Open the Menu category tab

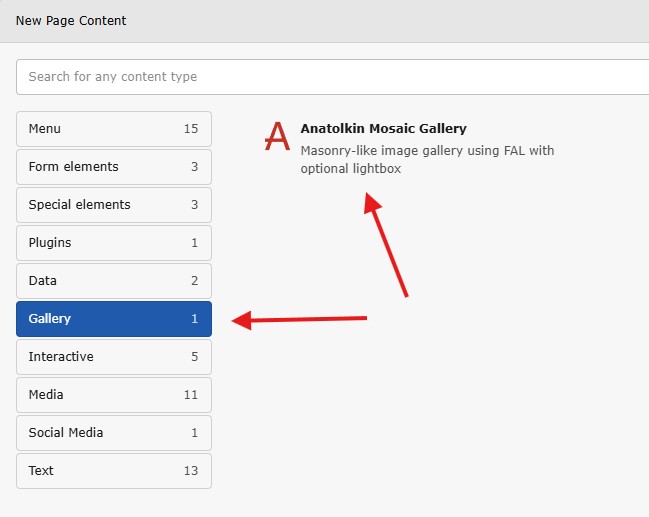tap(100, 129)
